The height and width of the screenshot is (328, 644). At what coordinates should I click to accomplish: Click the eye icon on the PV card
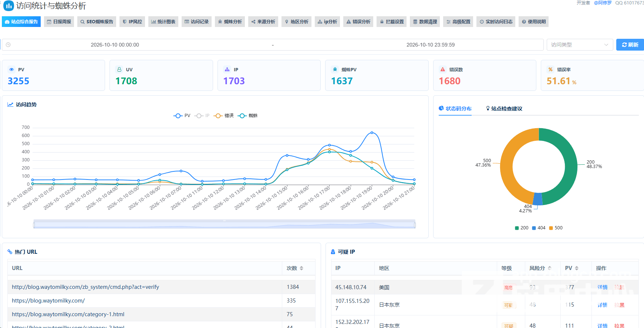point(11,69)
